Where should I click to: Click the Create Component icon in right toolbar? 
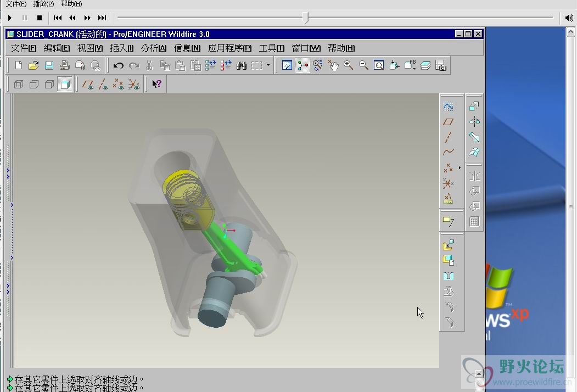448,260
